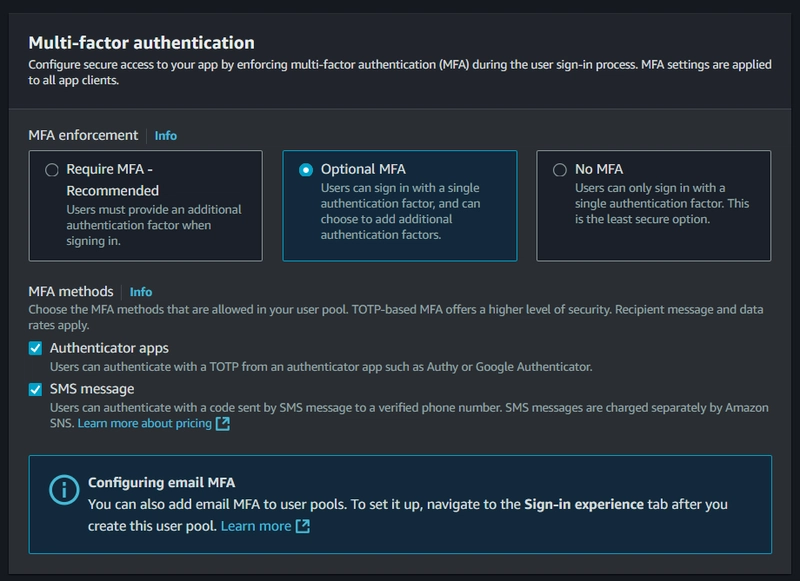Click external link icon after pricing link
Viewport: 800px width, 581px height.
pyautogui.click(x=224, y=424)
